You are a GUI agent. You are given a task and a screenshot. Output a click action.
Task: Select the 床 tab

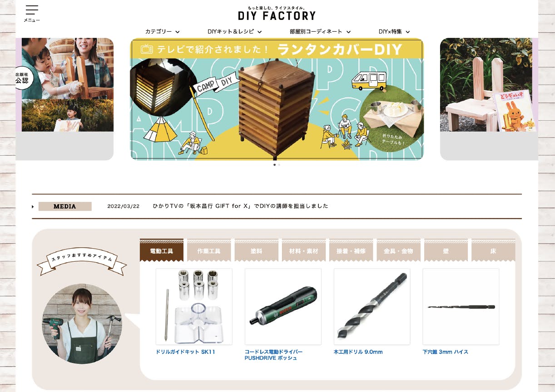(493, 250)
